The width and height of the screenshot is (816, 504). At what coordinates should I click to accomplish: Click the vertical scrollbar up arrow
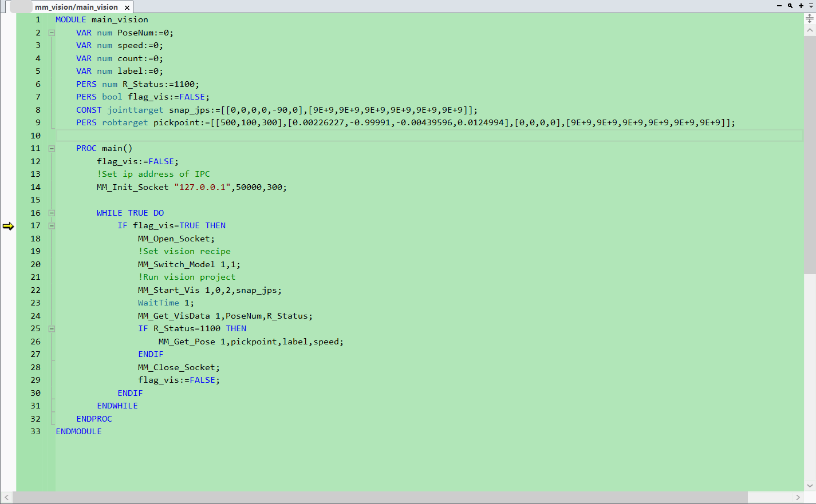click(x=810, y=30)
